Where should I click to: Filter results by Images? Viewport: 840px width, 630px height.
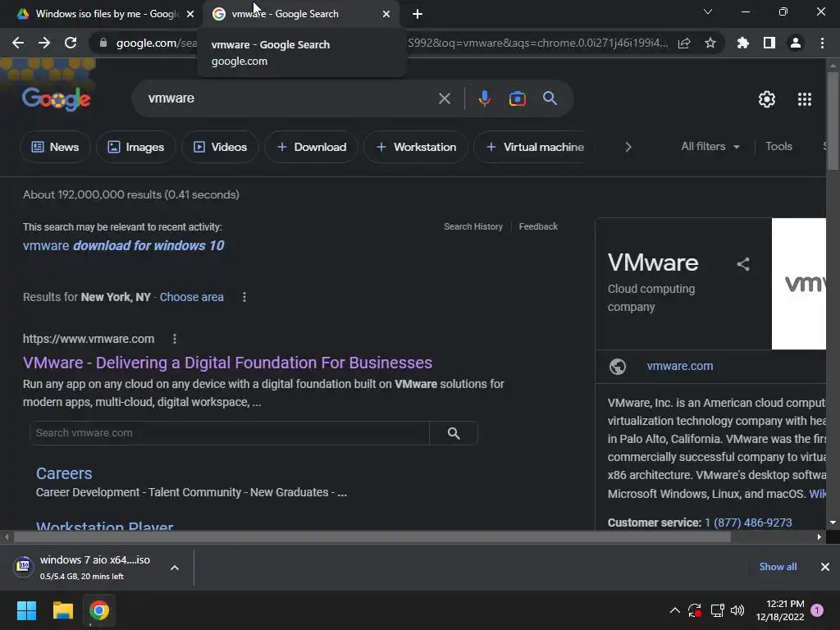pyautogui.click(x=136, y=147)
